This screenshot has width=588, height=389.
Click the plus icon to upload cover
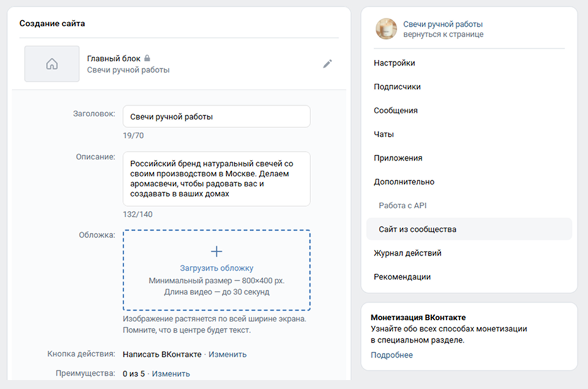(217, 251)
